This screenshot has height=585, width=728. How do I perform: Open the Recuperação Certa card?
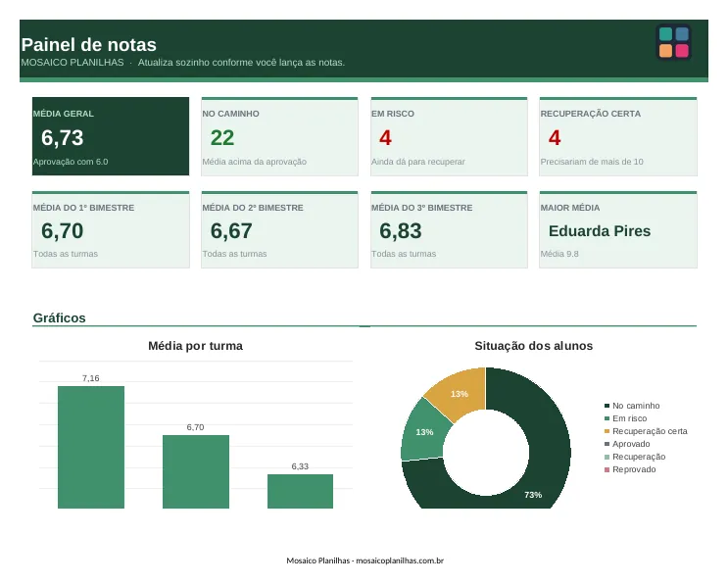(618, 136)
